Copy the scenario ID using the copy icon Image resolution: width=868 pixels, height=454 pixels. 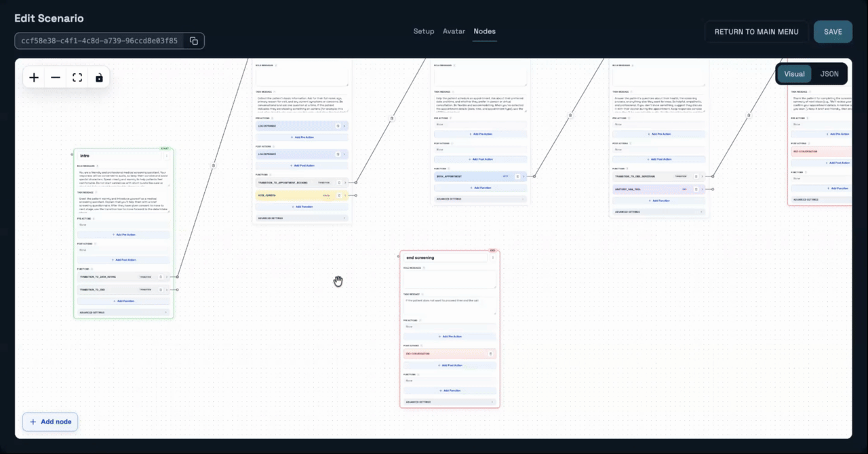click(x=194, y=41)
